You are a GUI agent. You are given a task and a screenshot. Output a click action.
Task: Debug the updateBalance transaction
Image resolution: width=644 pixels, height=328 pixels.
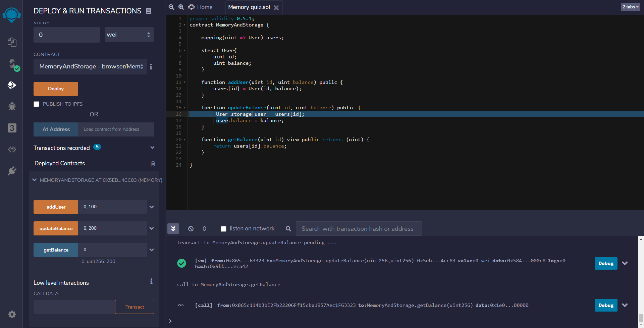(x=606, y=263)
